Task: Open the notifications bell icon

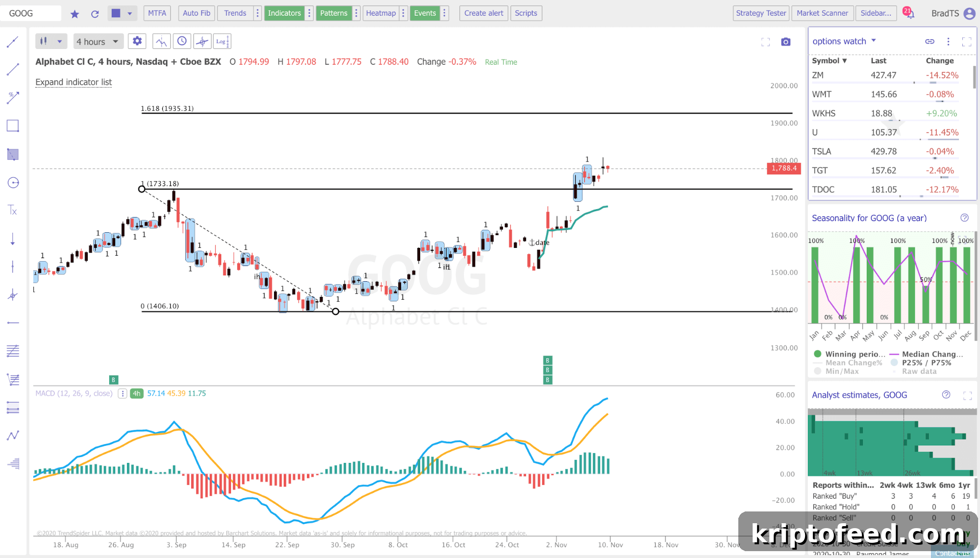Action: tap(909, 14)
